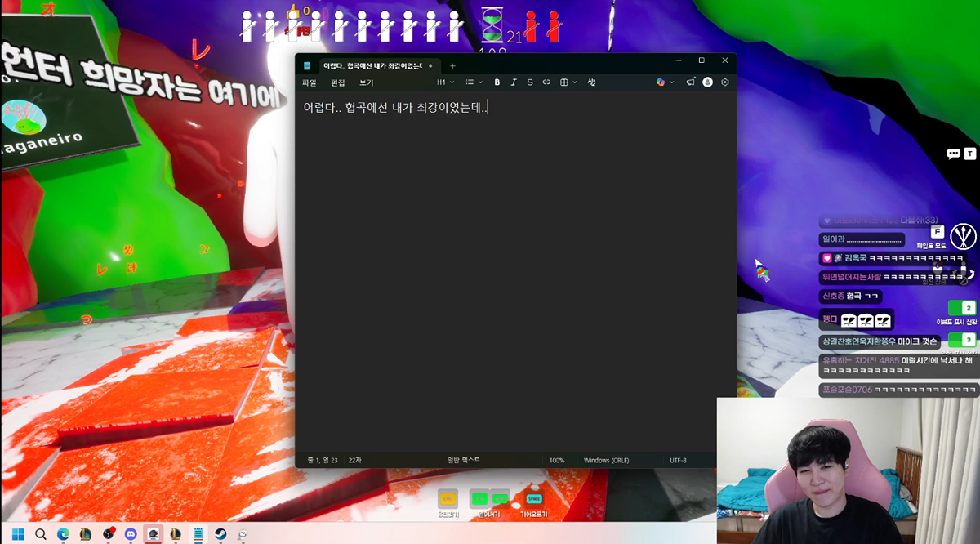Click the green slime avatar on the sign
980x544 pixels.
tap(23, 118)
